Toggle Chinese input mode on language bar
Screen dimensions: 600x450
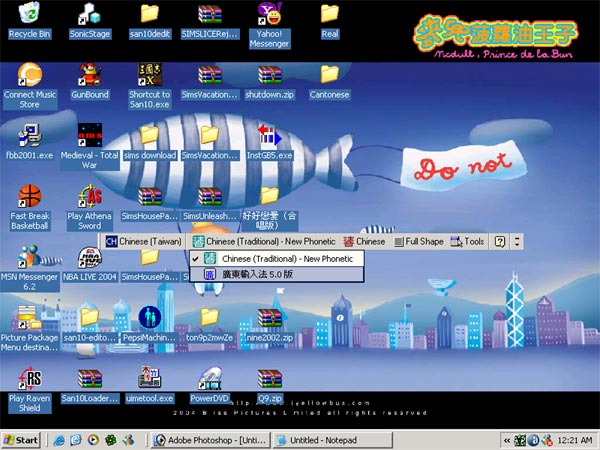(364, 241)
